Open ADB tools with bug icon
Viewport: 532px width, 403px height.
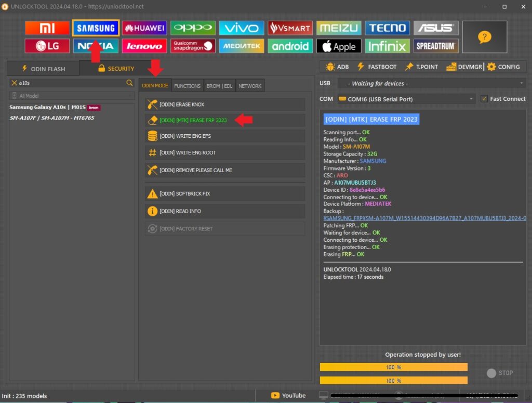click(337, 67)
